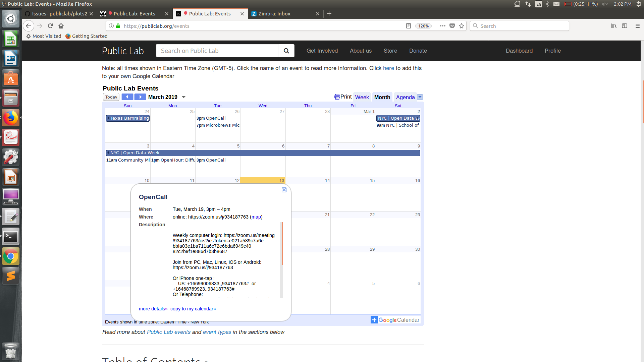
Task: Click the 'more details»' link
Action: [x=153, y=309]
